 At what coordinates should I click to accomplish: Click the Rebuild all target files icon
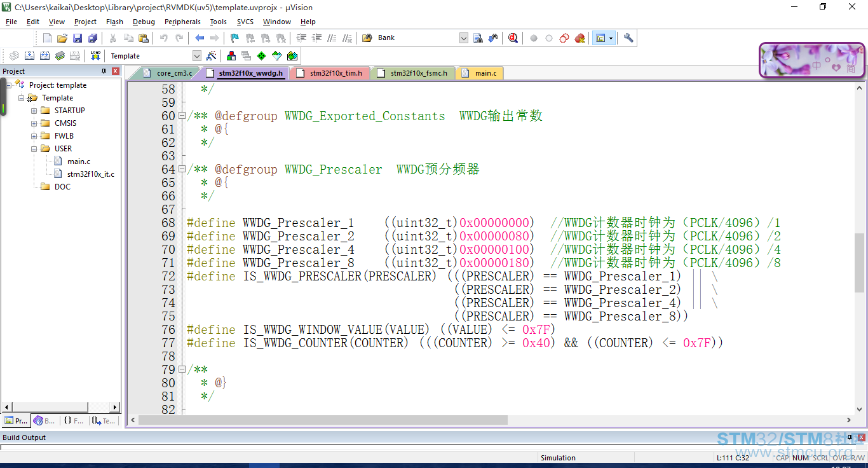pos(44,56)
